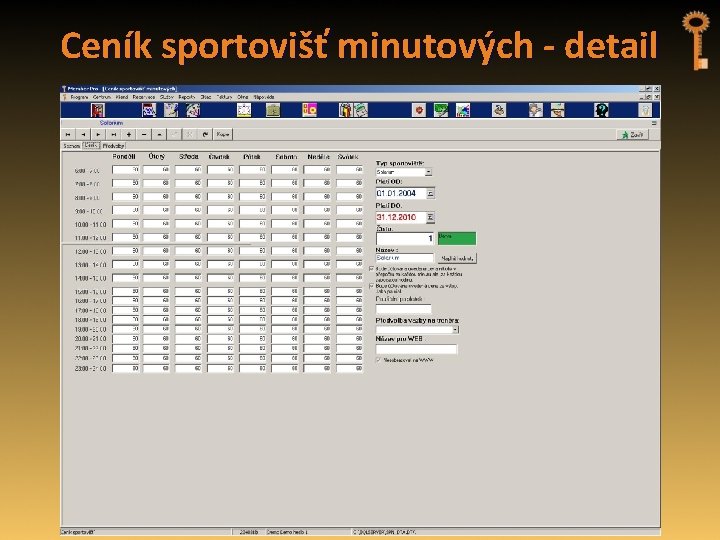Click the exit door toolbar icon
Image resolution: width=720 pixels, height=540 pixels.
click(98, 110)
